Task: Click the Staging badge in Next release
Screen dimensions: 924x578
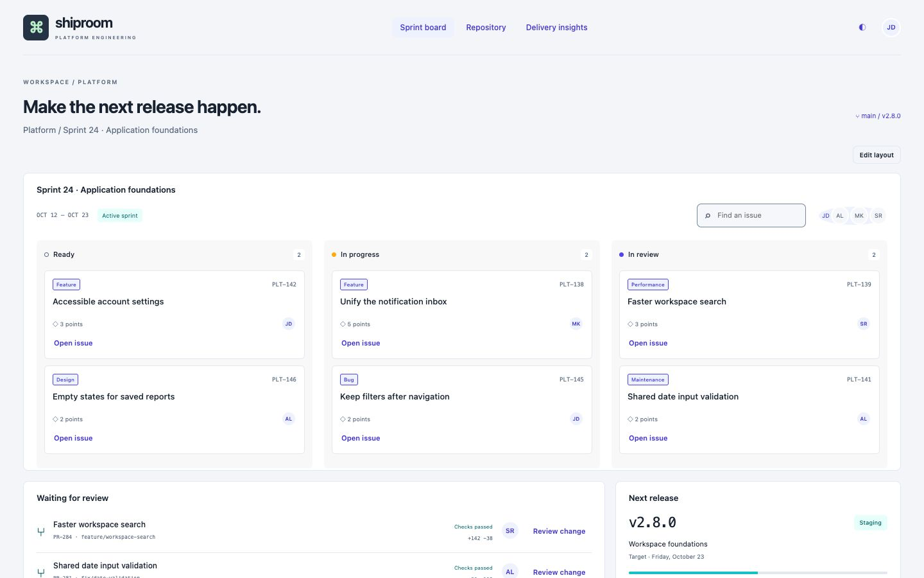Action: (x=870, y=523)
